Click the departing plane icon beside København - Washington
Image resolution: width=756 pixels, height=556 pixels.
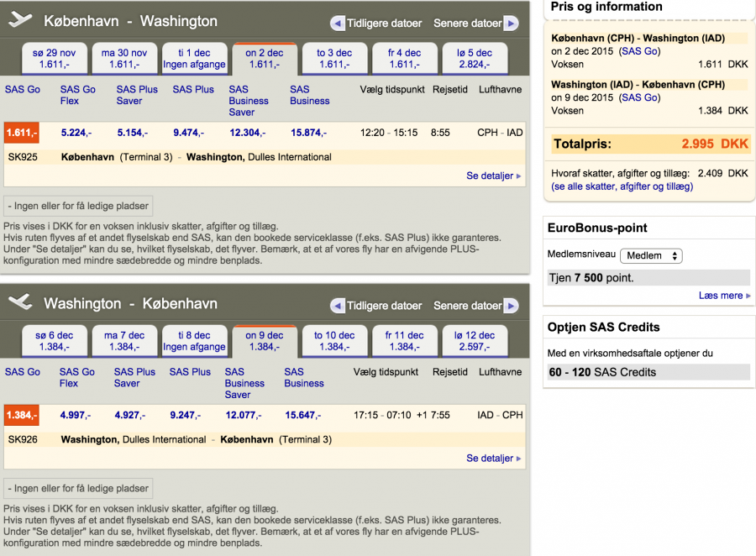pyautogui.click(x=20, y=20)
